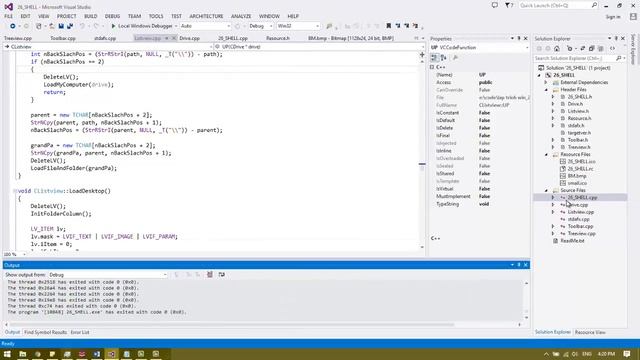Image resolution: width=640 pixels, height=360 pixels.
Task: Click the View Code icon in Solution Explorer
Action: (x=612, y=49)
